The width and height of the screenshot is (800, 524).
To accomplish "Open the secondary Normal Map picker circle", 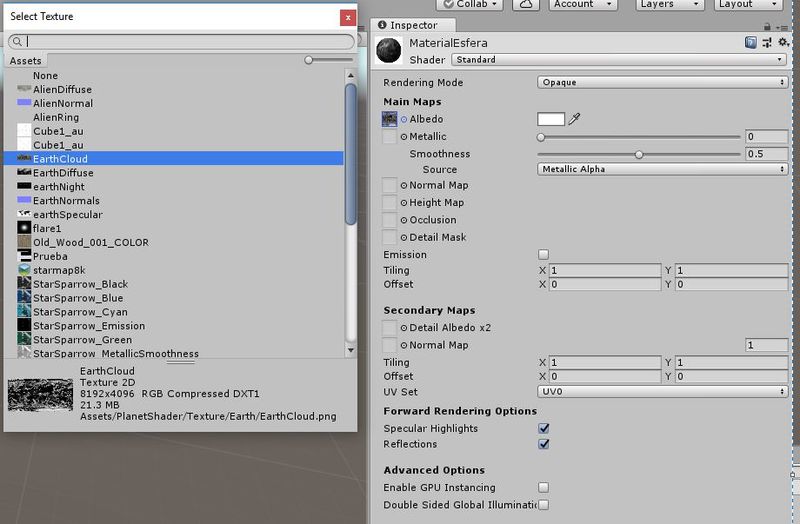I will (x=404, y=345).
